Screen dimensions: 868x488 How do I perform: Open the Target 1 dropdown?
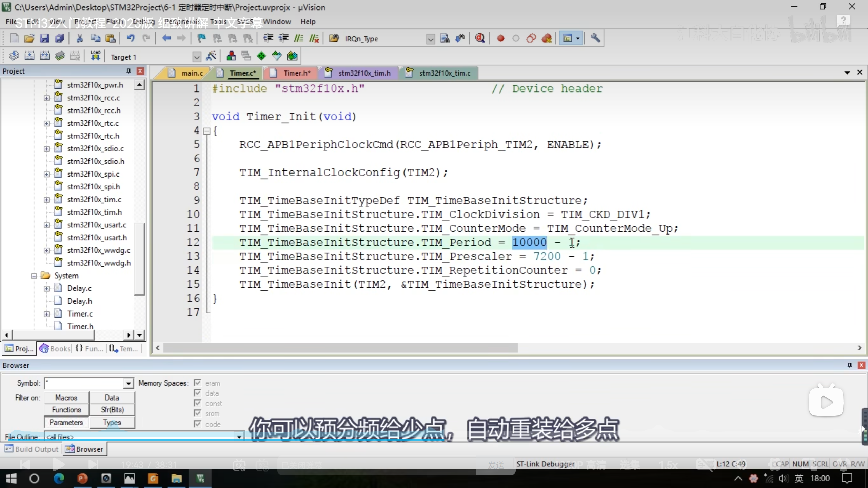[196, 57]
